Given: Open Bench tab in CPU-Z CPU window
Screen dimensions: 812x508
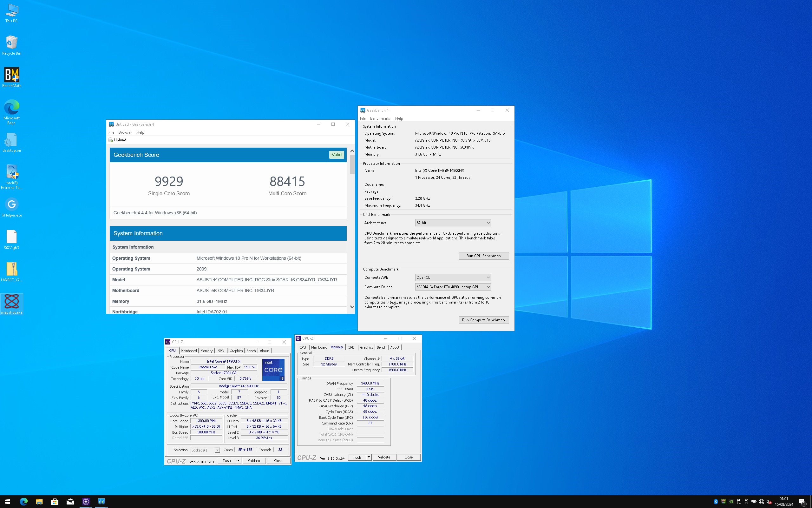Looking at the screenshot, I should pos(251,351).
